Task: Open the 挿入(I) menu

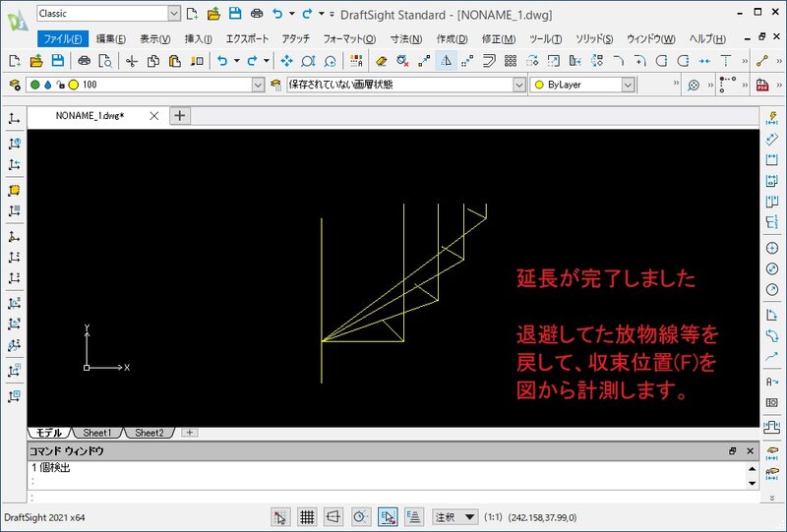Action: pyautogui.click(x=199, y=39)
